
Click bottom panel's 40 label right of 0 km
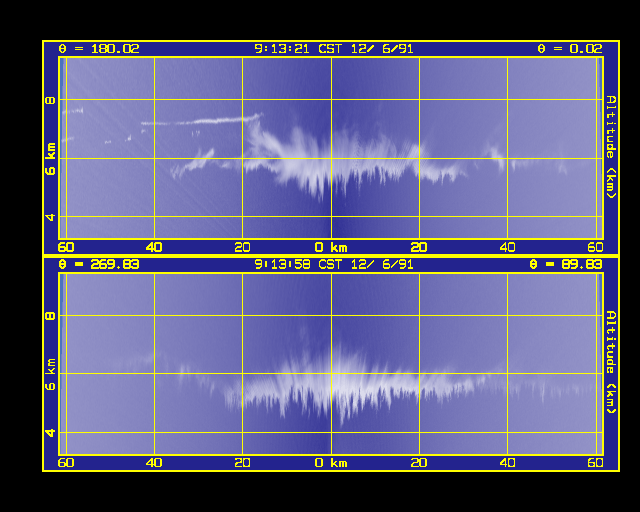[507, 463]
